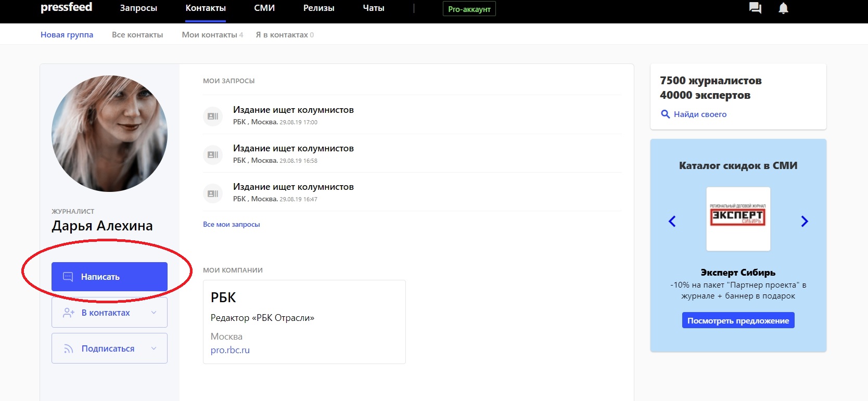Click the pressfeed logo

pos(66,8)
